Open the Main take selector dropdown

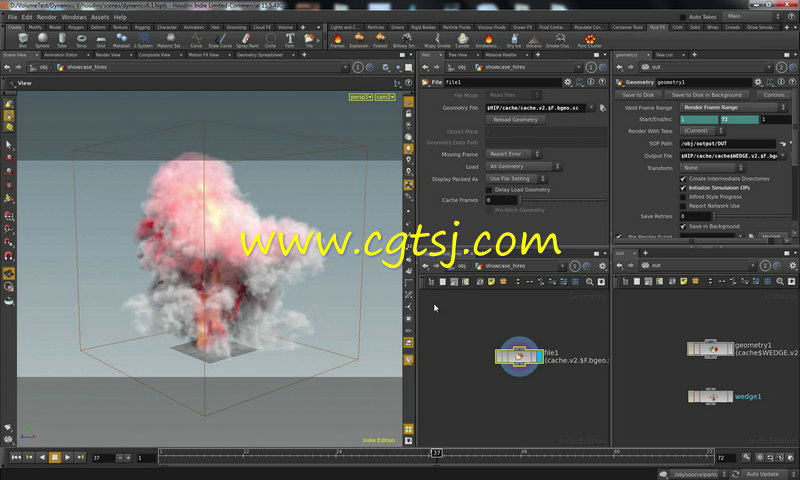coord(754,16)
